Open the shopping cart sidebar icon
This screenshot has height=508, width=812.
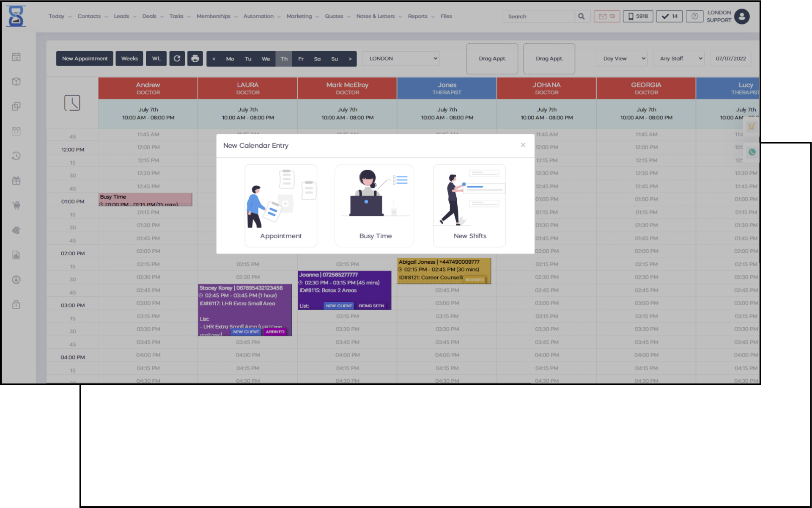[x=16, y=206]
